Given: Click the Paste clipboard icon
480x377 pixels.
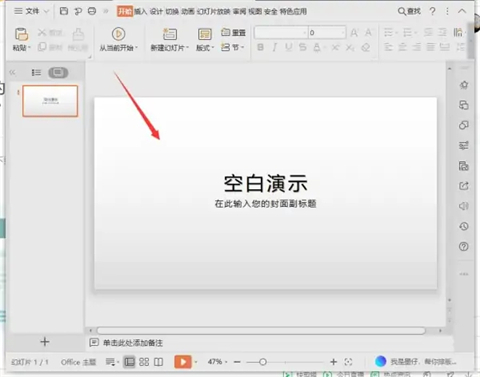Looking at the screenshot, I should (x=21, y=34).
